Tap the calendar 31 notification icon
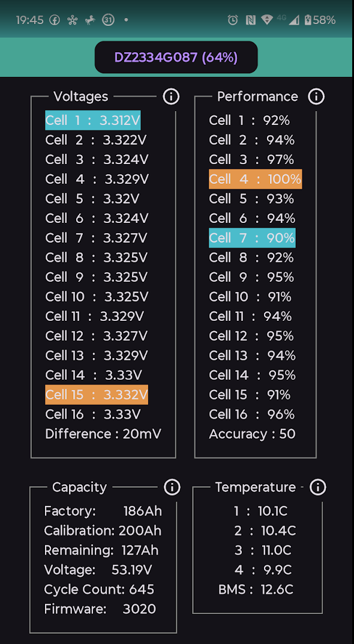354x644 pixels. pos(108,20)
